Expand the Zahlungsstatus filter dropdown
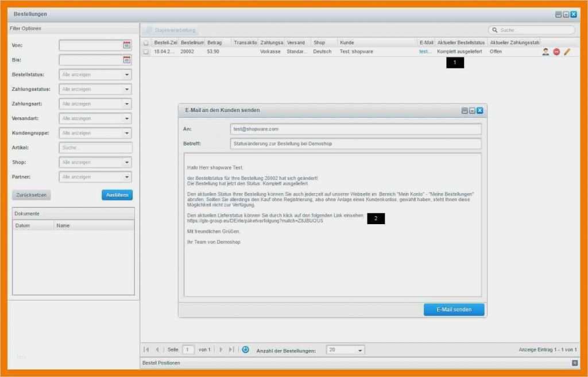The image size is (588, 377). tap(126, 90)
